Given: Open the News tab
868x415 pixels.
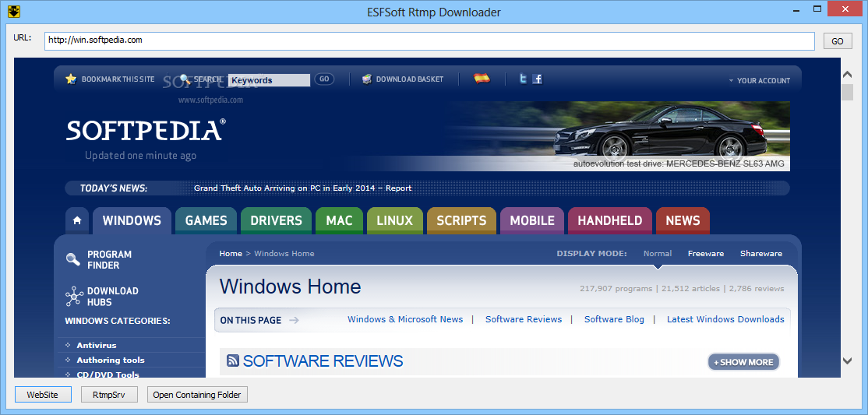Looking at the screenshot, I should [x=683, y=221].
